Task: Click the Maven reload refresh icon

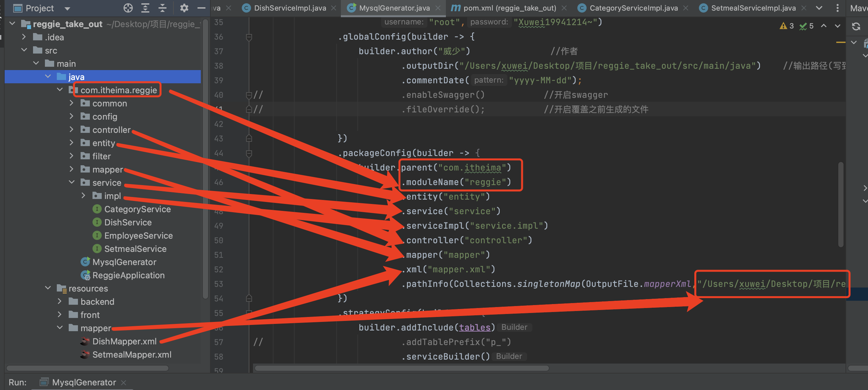Action: click(x=856, y=26)
